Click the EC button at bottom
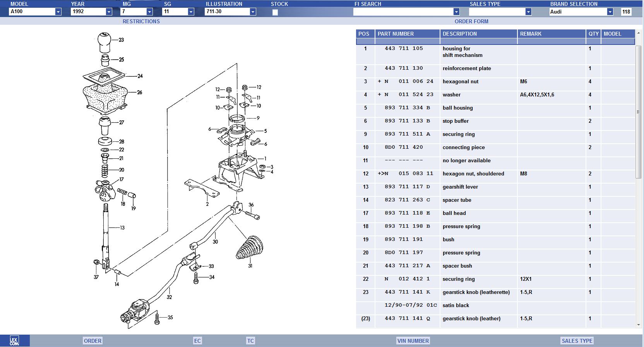Viewport: 644px width, 347px height. tap(197, 341)
